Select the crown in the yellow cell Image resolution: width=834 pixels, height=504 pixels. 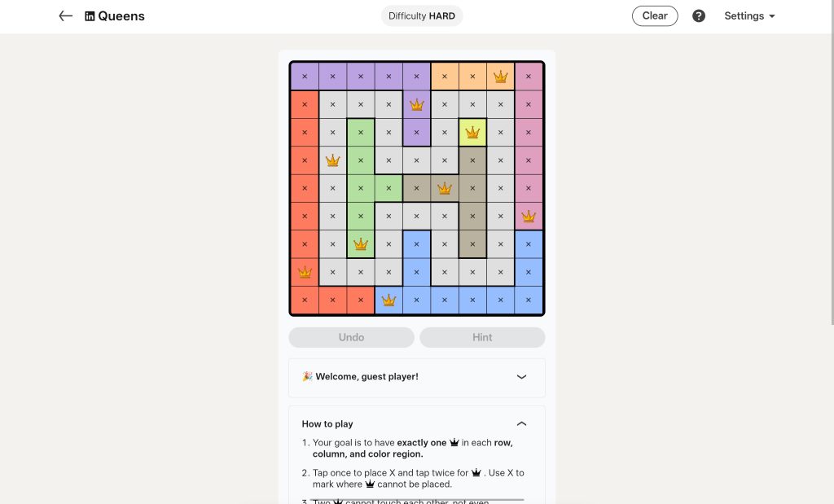[472, 132]
